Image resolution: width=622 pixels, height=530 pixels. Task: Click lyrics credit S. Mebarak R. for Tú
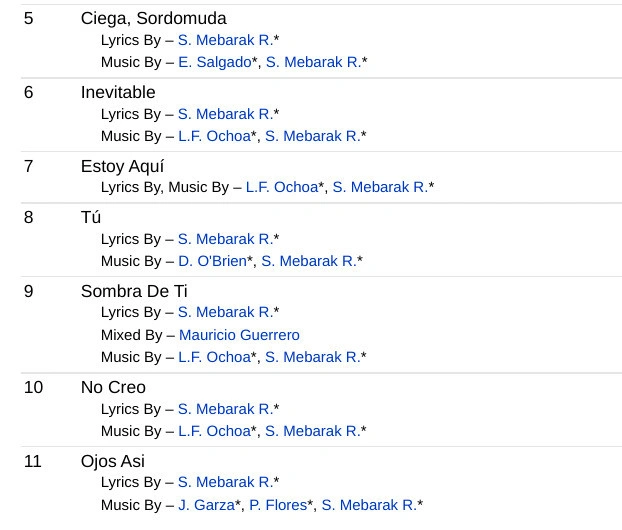click(x=225, y=239)
